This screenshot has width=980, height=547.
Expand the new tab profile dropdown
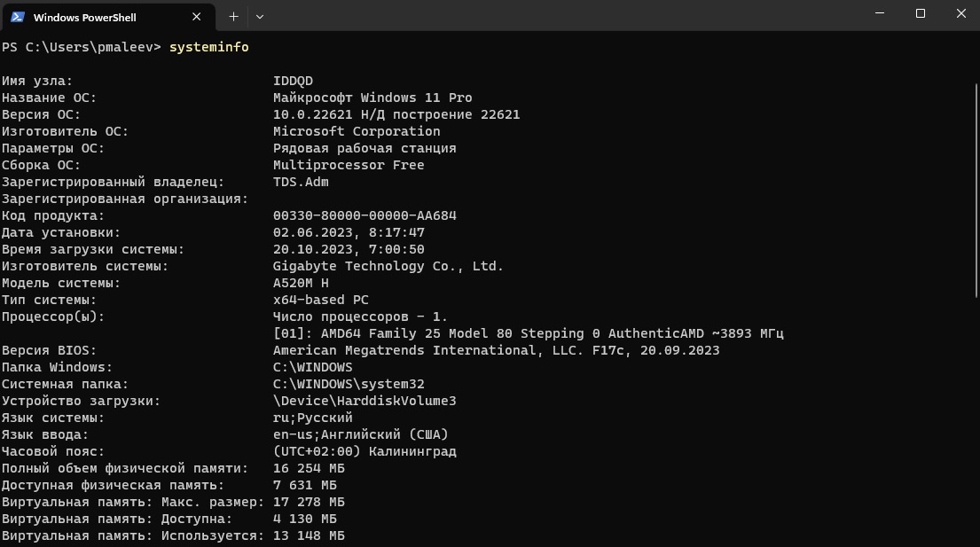point(260,16)
